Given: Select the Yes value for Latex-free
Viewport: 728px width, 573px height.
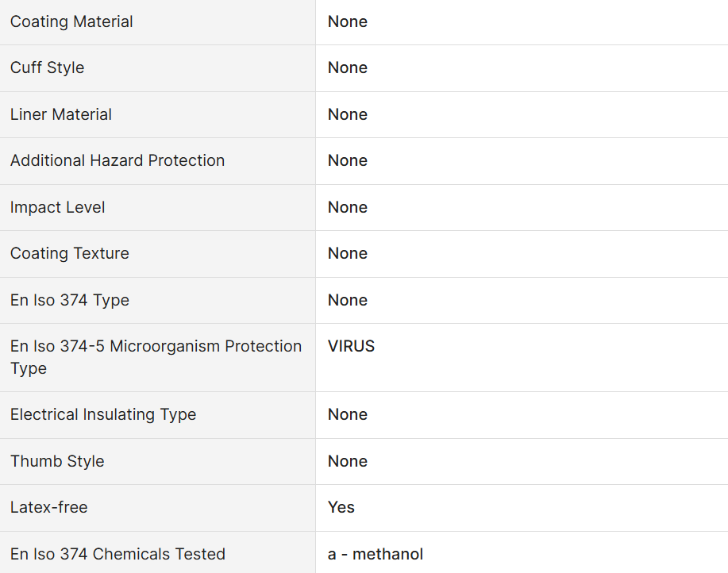Looking at the screenshot, I should point(341,507).
